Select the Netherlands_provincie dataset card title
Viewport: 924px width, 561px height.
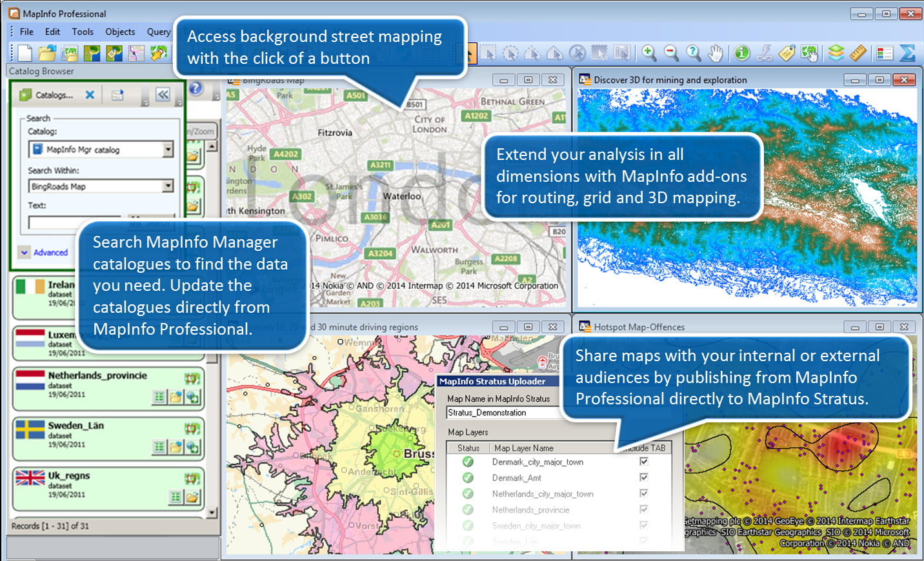97,375
